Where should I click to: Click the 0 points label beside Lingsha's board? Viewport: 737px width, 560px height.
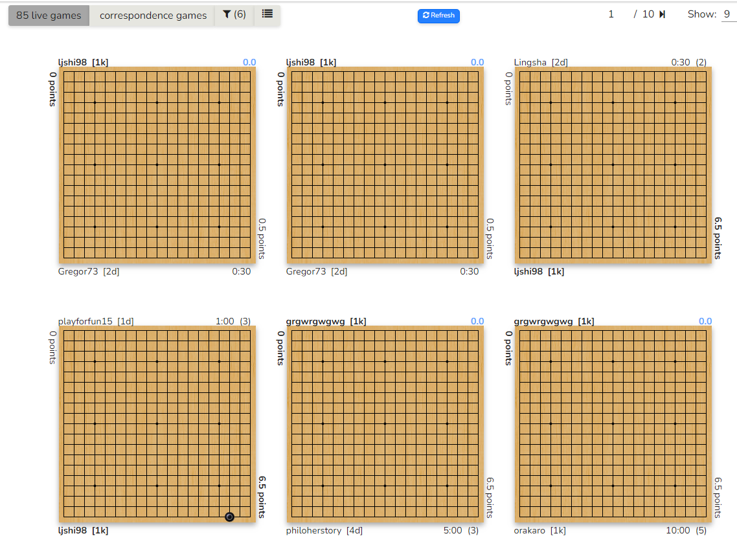(x=508, y=88)
